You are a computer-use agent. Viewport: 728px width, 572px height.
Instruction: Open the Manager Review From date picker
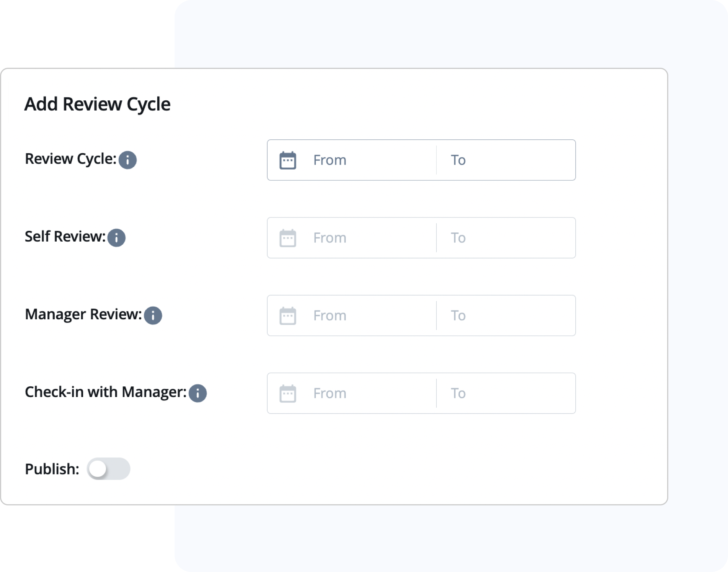344,315
